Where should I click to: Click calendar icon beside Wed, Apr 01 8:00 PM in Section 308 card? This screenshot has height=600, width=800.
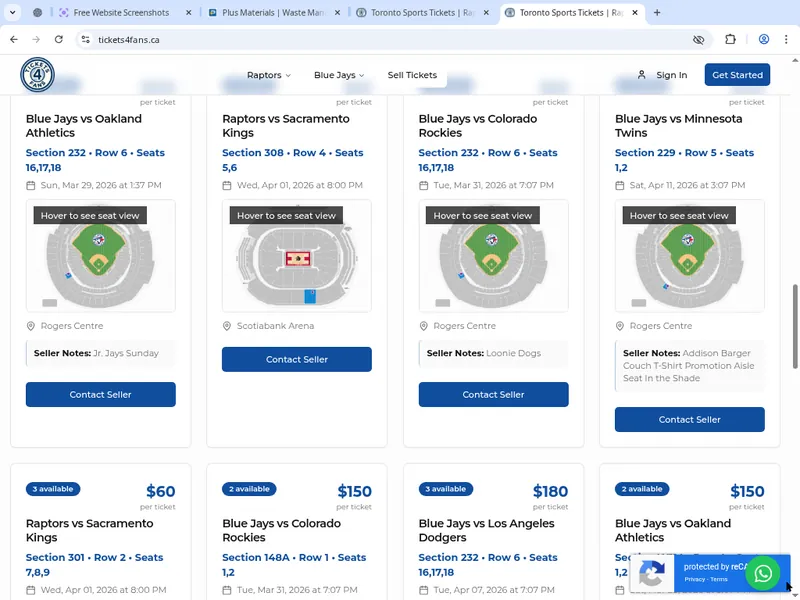click(227, 185)
